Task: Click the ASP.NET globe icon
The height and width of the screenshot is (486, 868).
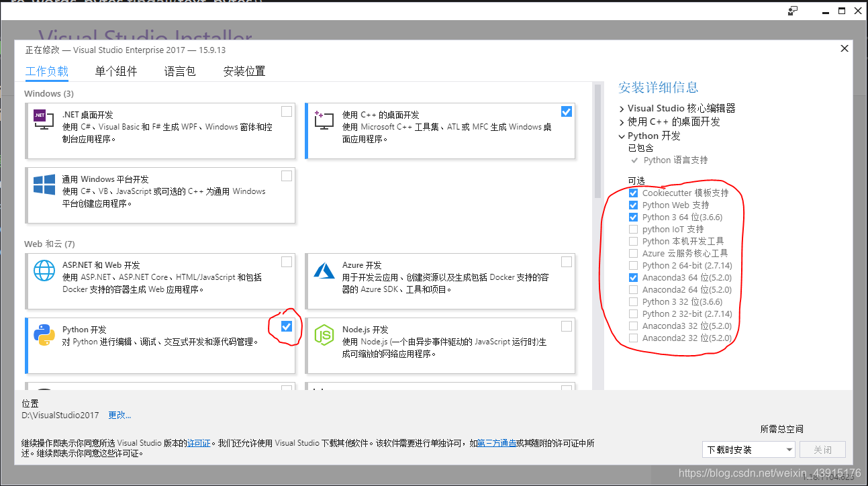Action: pyautogui.click(x=44, y=271)
